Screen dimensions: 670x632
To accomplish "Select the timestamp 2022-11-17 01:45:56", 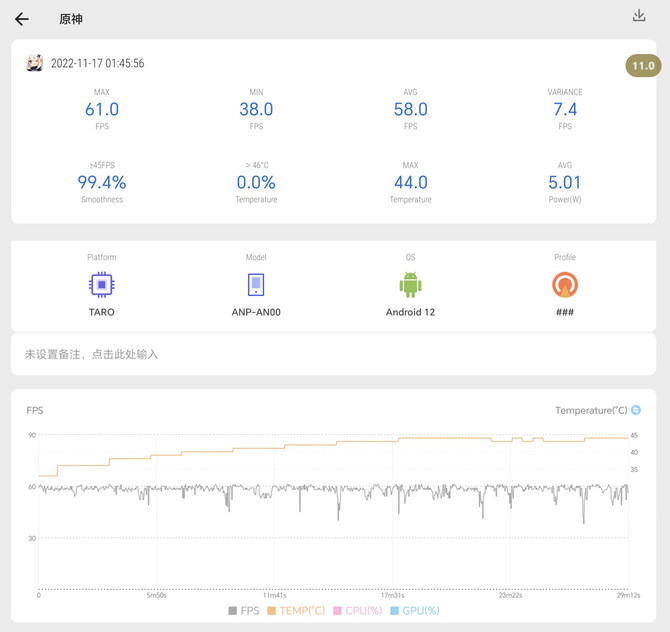I will point(97,63).
